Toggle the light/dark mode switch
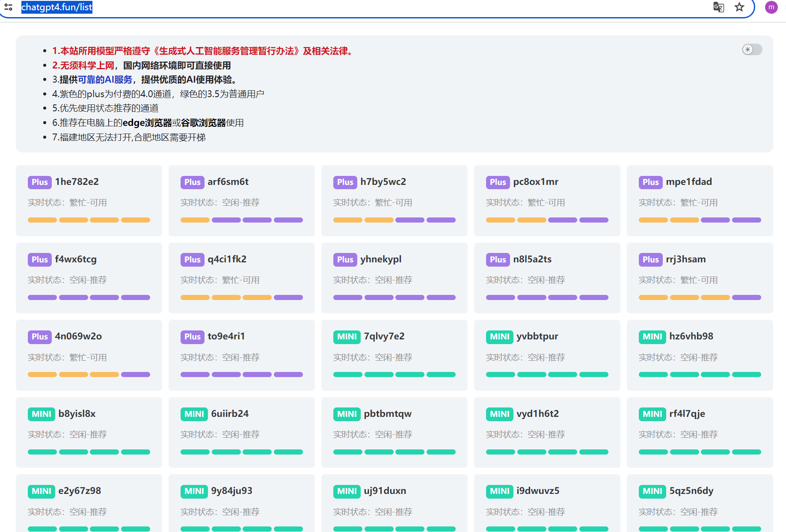The image size is (786, 532). tap(752, 50)
